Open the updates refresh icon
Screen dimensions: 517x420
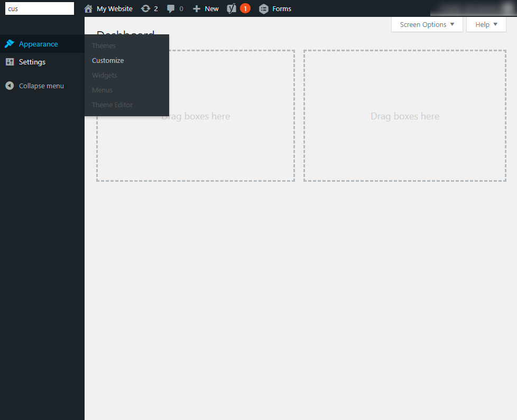pos(145,8)
